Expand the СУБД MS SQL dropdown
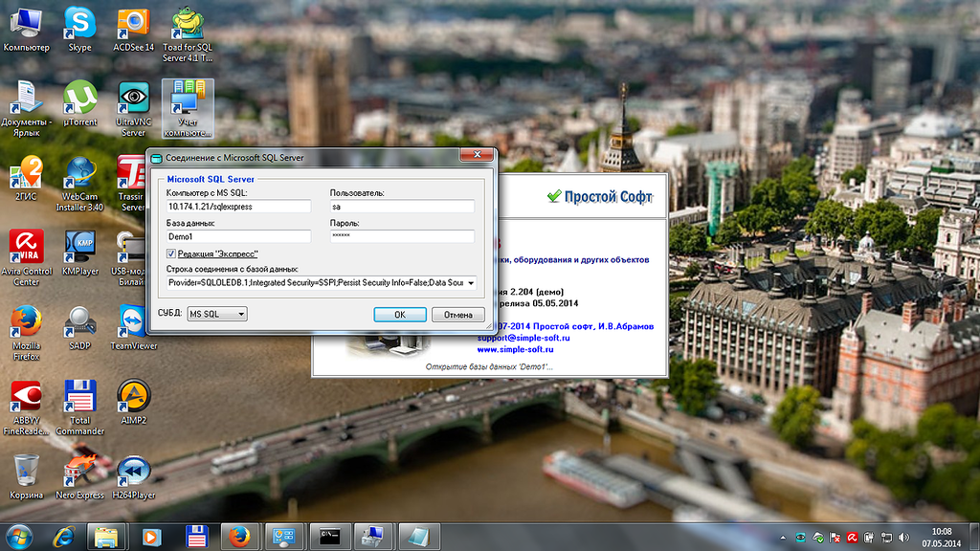Screen dimensions: 980x551 [x=216, y=314]
